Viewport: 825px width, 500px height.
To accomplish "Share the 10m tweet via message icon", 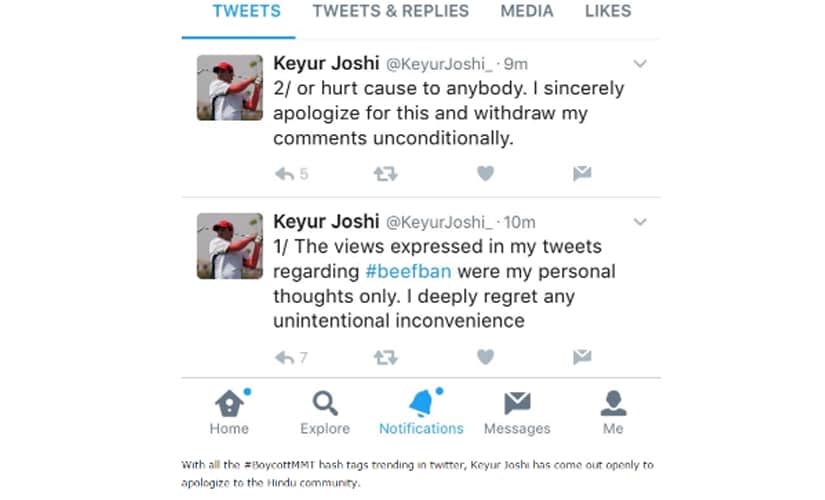I will pyautogui.click(x=582, y=357).
